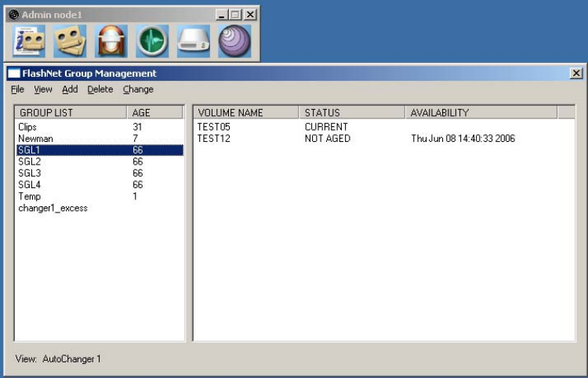Click the Admin node1 title bar logo icon
This screenshot has height=378, width=588.
point(13,15)
